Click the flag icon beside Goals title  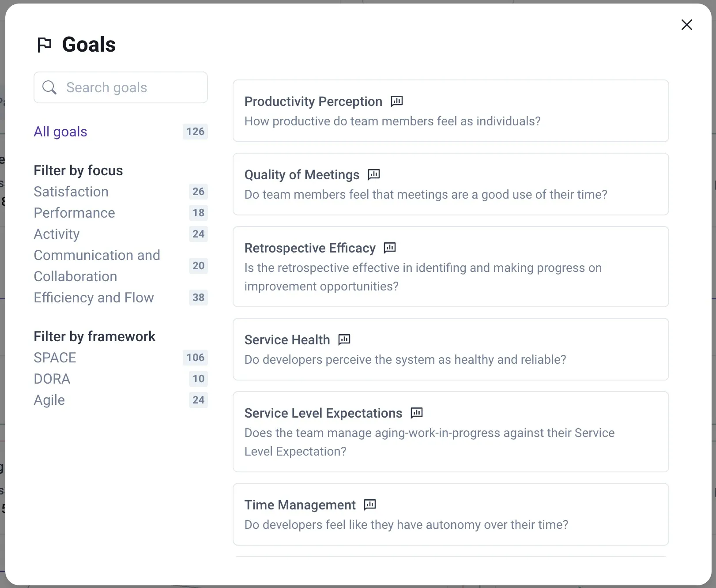[x=45, y=45]
